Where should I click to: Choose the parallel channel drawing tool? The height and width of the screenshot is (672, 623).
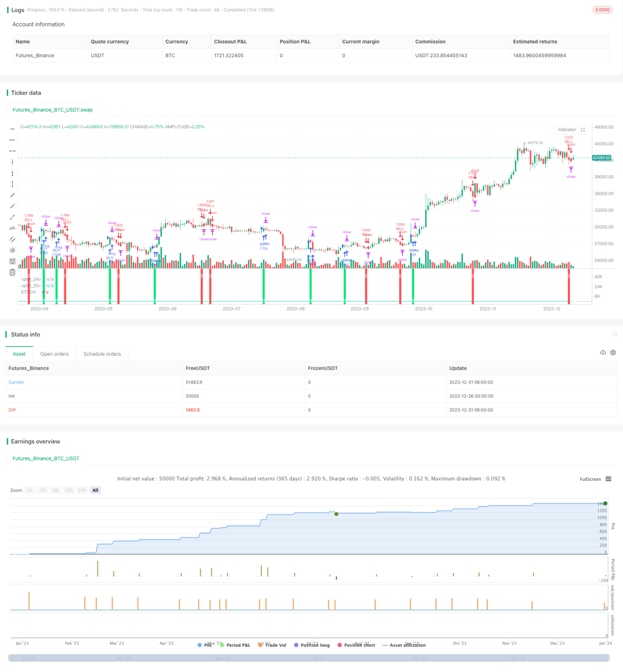[12, 239]
